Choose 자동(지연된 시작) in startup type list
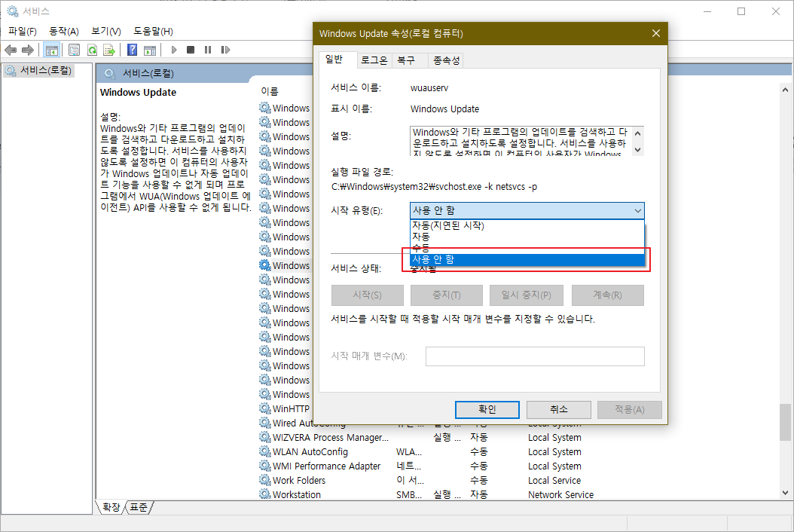The width and height of the screenshot is (794, 532). tap(527, 225)
